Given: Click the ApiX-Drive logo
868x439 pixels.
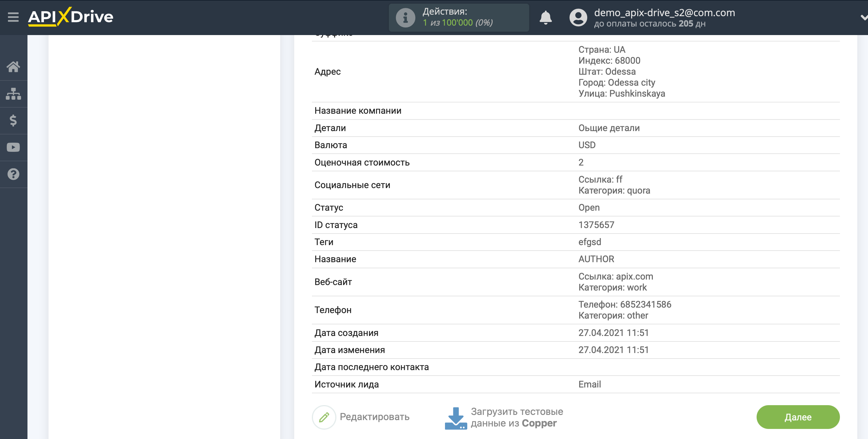Looking at the screenshot, I should [71, 16].
